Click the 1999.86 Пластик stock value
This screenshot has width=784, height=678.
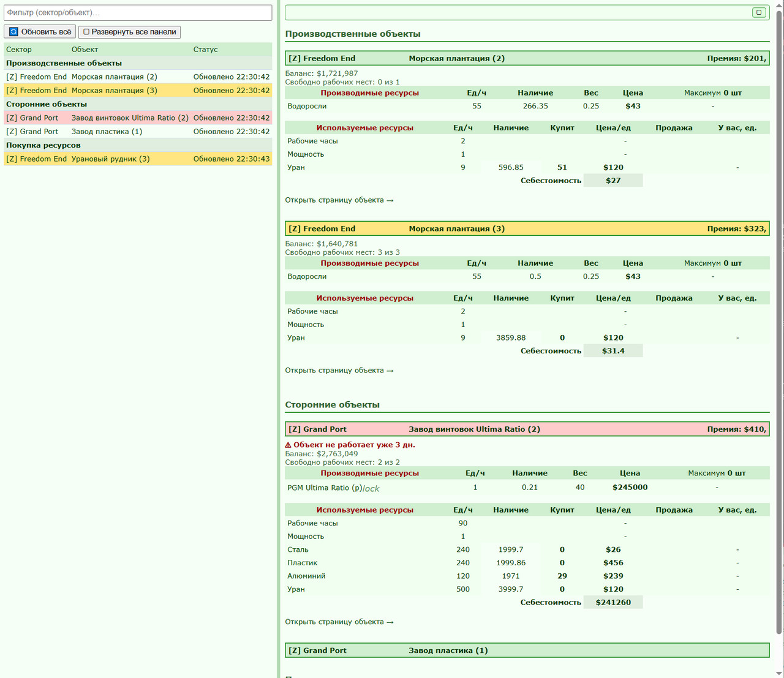click(511, 563)
